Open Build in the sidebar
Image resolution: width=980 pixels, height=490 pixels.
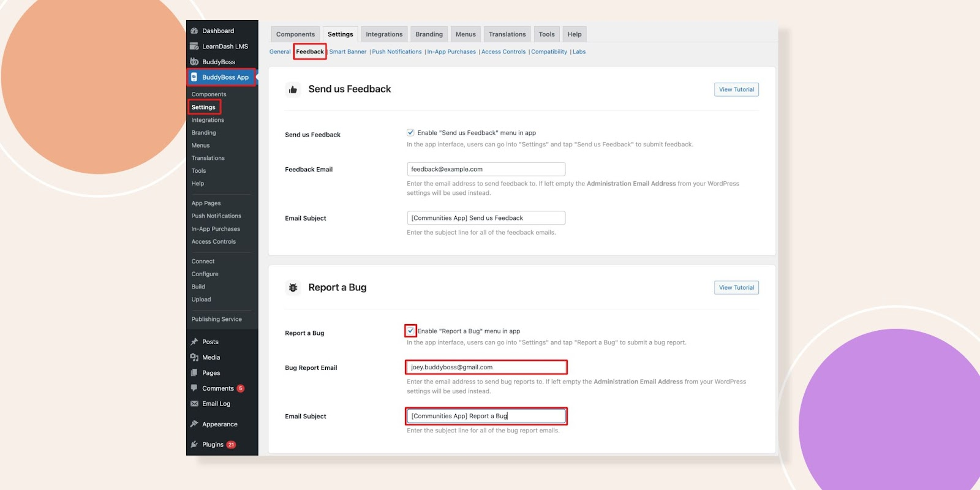[x=198, y=287]
